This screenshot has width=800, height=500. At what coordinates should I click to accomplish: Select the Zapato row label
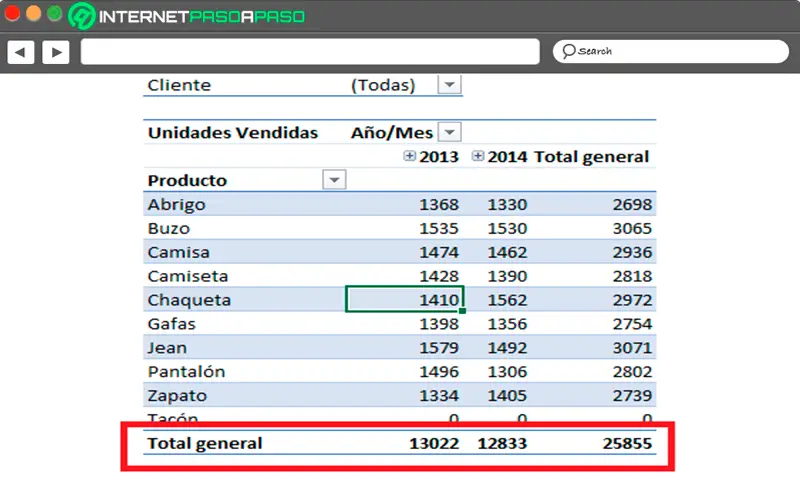pos(177,396)
